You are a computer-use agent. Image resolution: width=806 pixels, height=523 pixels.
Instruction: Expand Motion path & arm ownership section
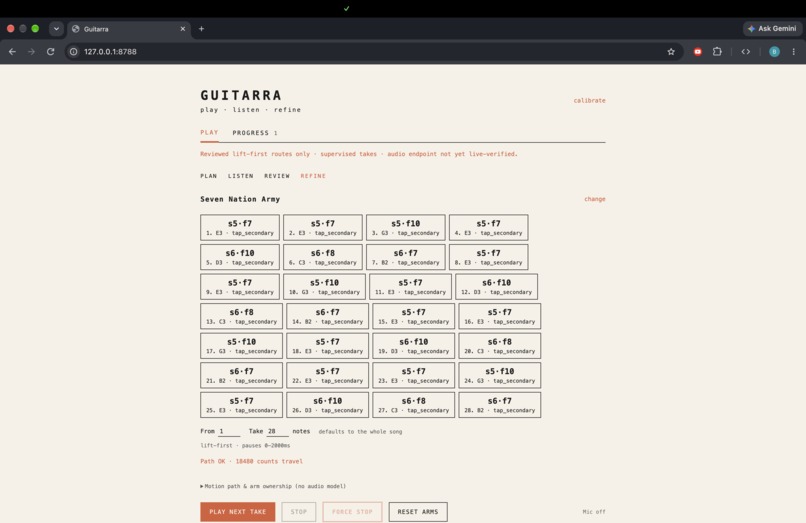tap(273, 486)
